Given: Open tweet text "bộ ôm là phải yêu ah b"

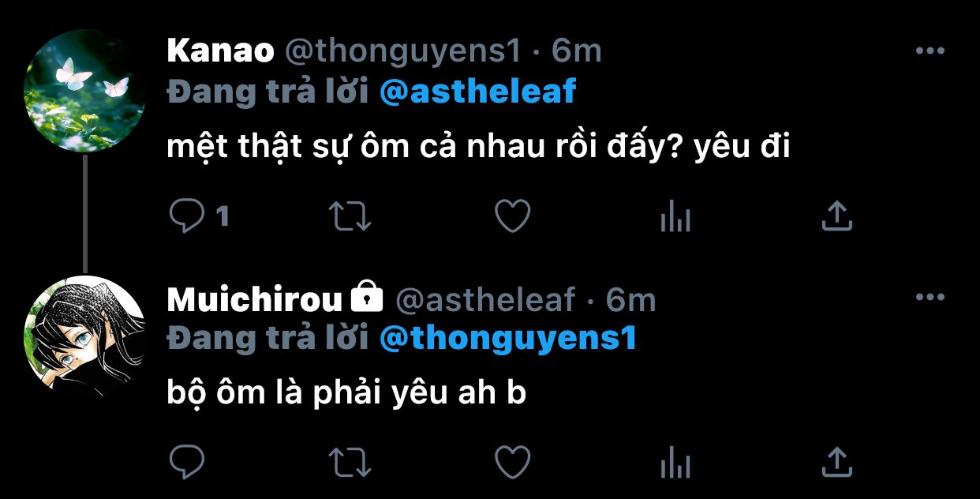Looking at the screenshot, I should 346,393.
